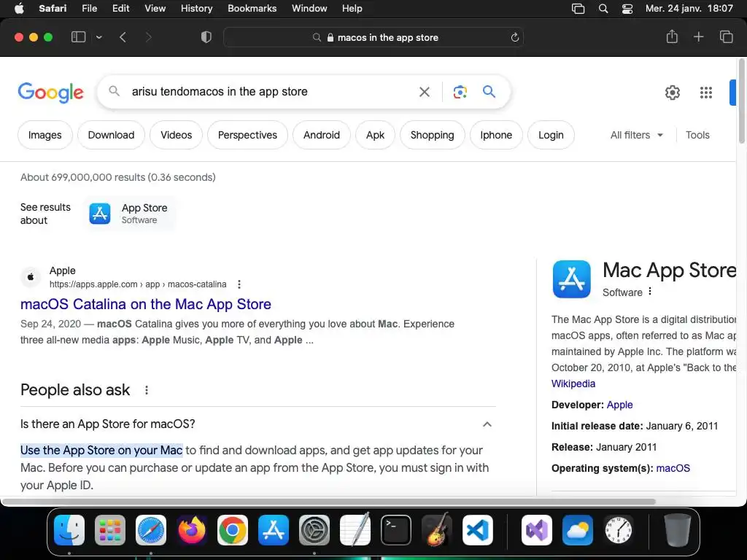Viewport: 747px width, 560px height.
Task: Submit search with blue magnifier icon
Action: tap(489, 91)
